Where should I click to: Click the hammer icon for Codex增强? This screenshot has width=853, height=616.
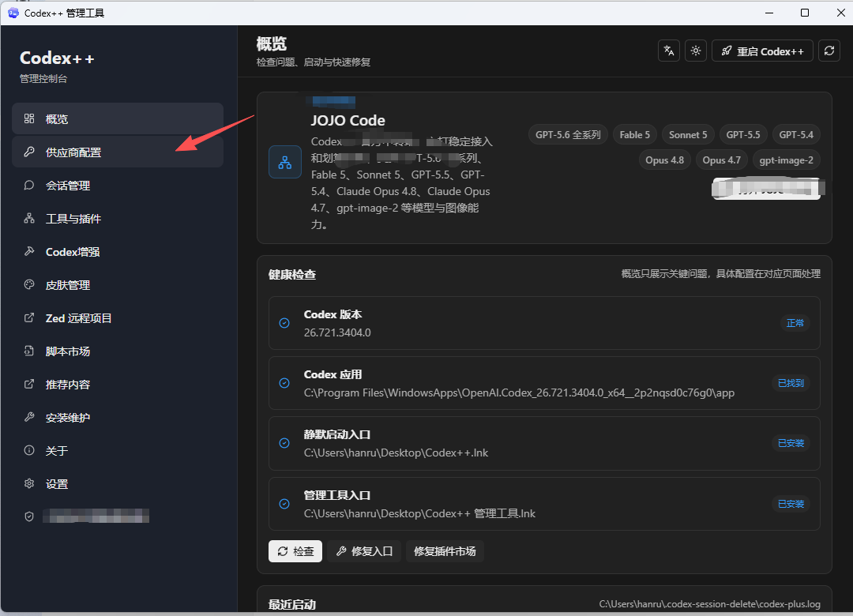click(29, 251)
